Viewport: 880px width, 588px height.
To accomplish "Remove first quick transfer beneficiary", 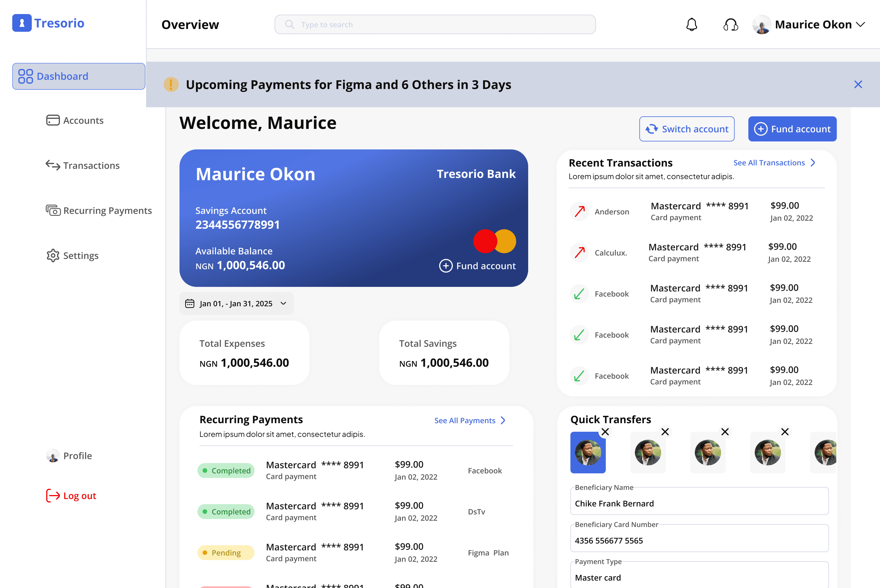I will tap(605, 432).
